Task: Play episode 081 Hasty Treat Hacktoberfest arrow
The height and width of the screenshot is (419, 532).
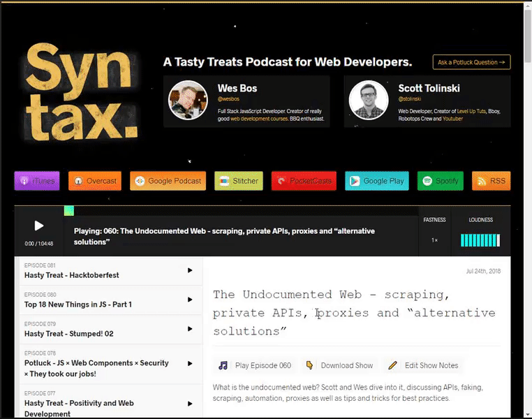Action: pos(190,270)
